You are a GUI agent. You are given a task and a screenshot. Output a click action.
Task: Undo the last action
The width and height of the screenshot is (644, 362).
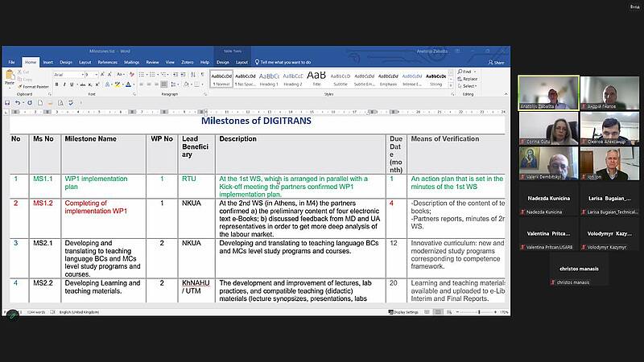click(x=17, y=103)
